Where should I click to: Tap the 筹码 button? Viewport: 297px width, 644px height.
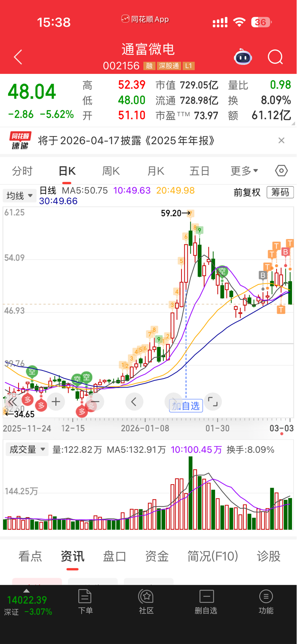click(280, 192)
